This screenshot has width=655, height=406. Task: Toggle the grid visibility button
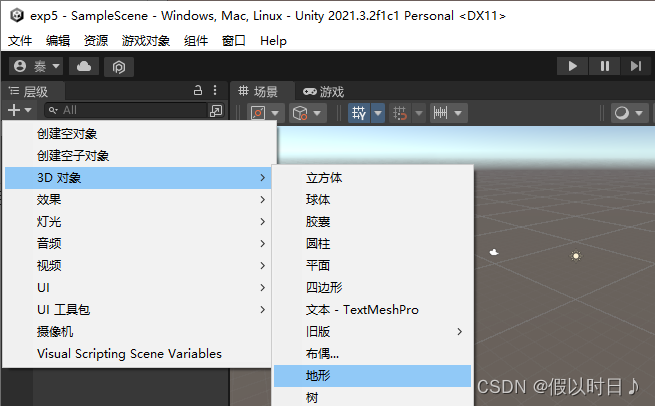(x=359, y=113)
